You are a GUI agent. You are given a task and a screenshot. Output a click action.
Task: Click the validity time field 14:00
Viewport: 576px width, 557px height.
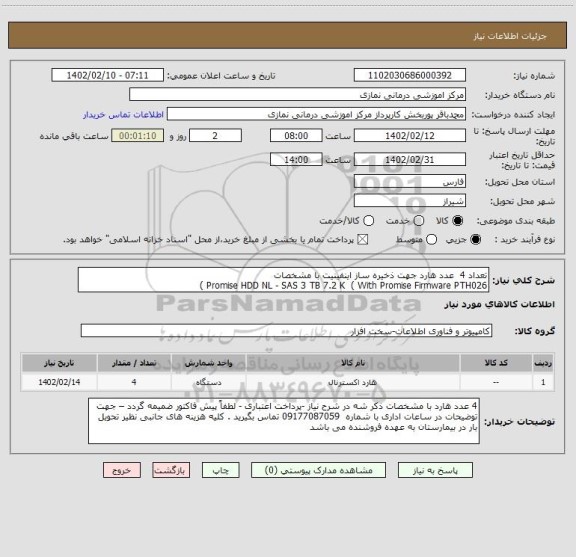tap(296, 159)
